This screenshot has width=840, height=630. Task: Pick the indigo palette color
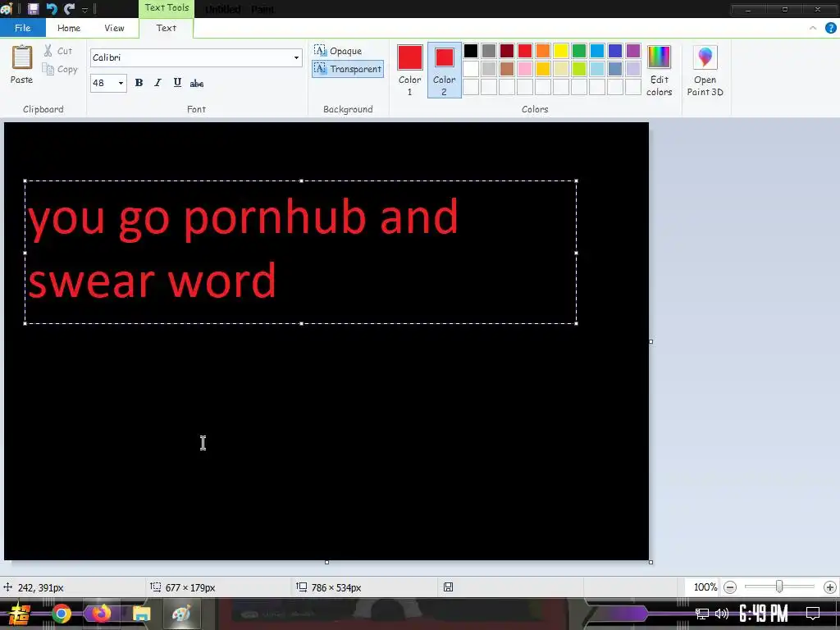point(615,51)
